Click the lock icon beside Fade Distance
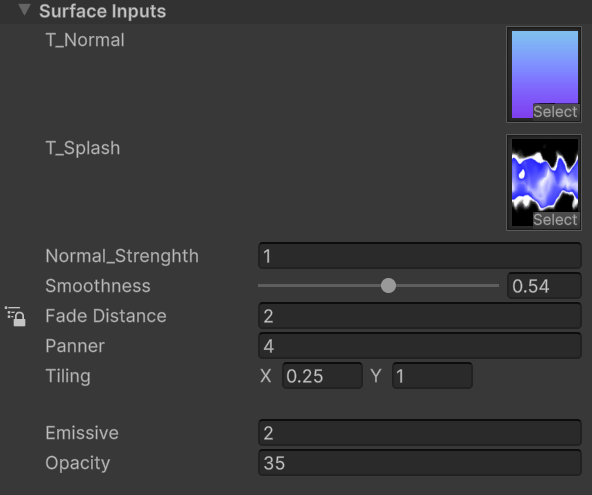This screenshot has width=592, height=495. pos(15,316)
